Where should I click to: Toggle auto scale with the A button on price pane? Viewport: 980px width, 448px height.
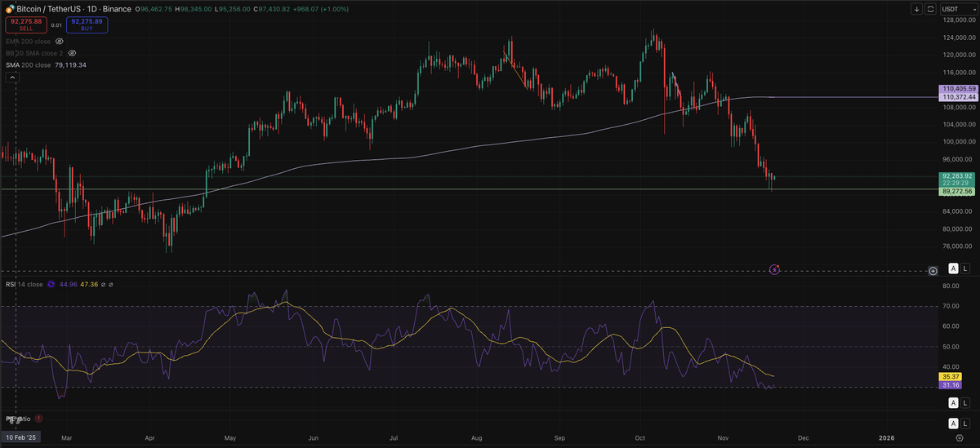click(953, 268)
